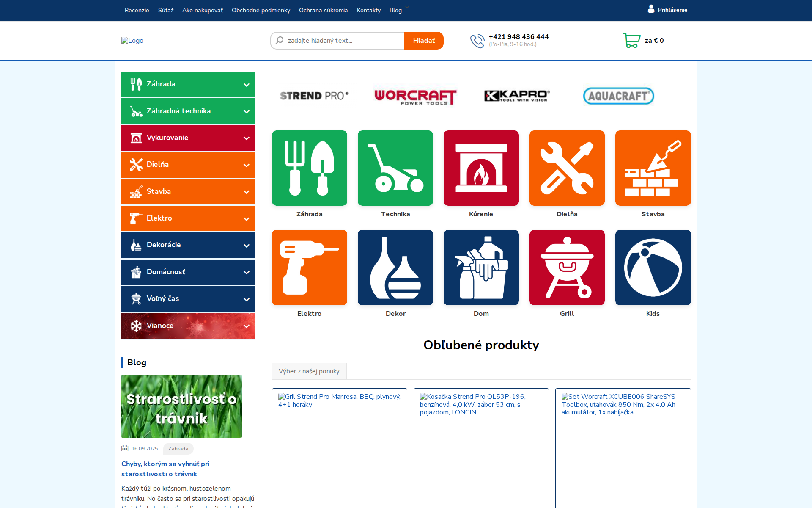The image size is (812, 508).
Task: Click the Hľadať search button
Action: click(x=423, y=40)
